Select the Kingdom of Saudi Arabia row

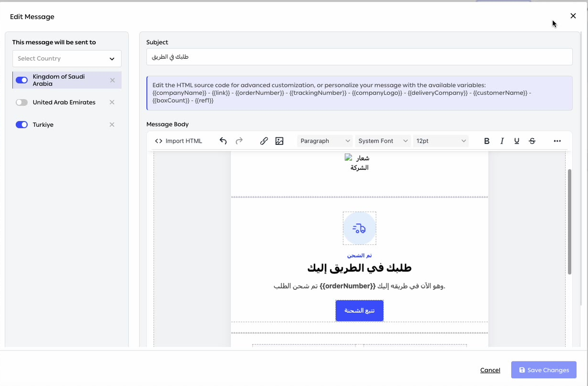[x=67, y=80]
